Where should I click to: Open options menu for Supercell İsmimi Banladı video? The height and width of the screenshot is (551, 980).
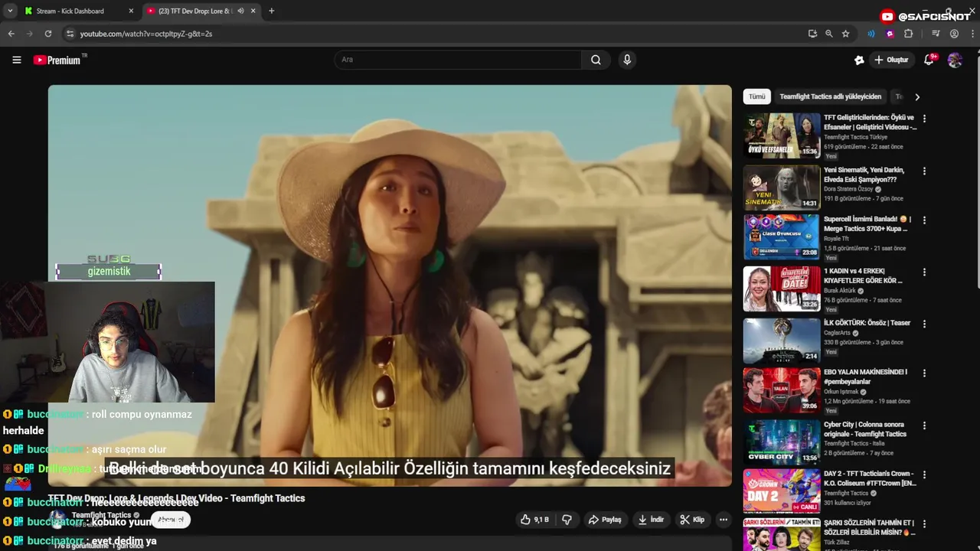click(x=924, y=220)
